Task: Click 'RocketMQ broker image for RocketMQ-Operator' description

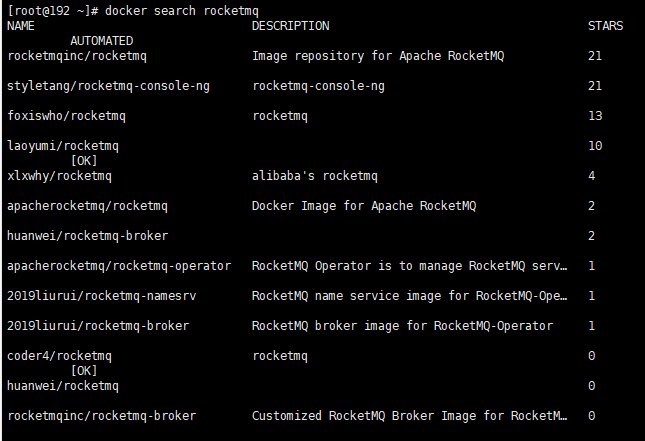Action: (x=403, y=326)
